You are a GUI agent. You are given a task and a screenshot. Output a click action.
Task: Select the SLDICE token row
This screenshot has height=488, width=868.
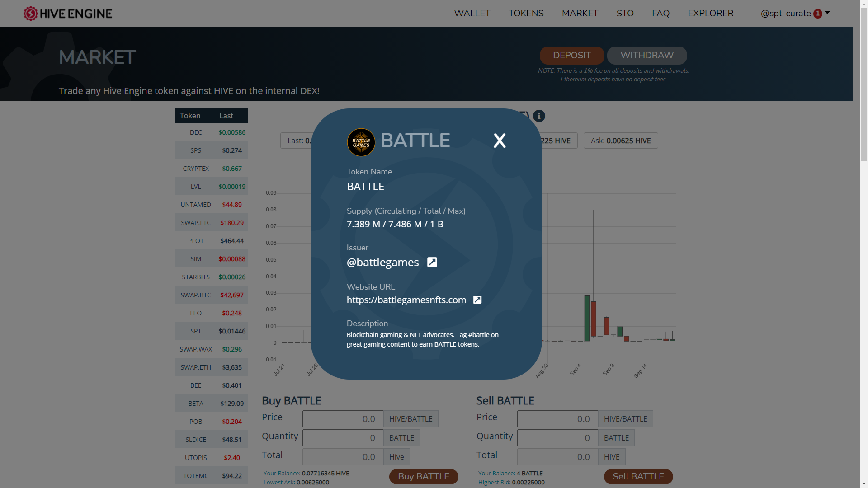pyautogui.click(x=212, y=440)
